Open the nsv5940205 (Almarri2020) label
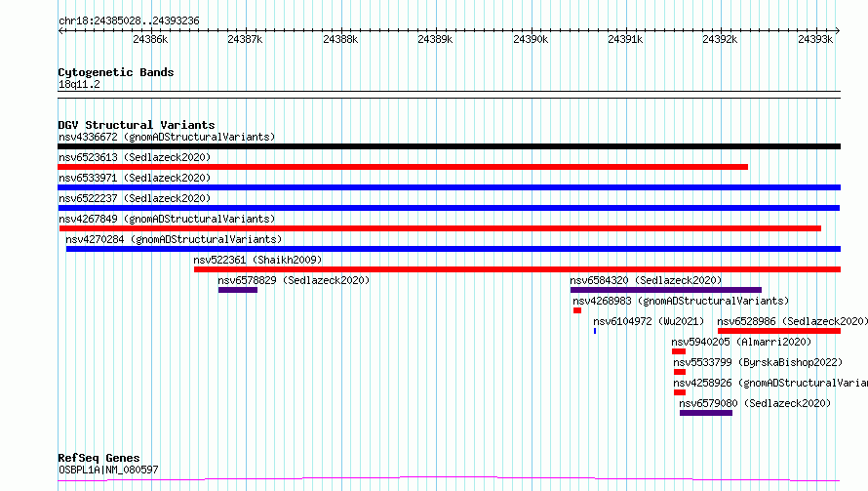Viewport: 868px width, 491px height. tap(741, 342)
